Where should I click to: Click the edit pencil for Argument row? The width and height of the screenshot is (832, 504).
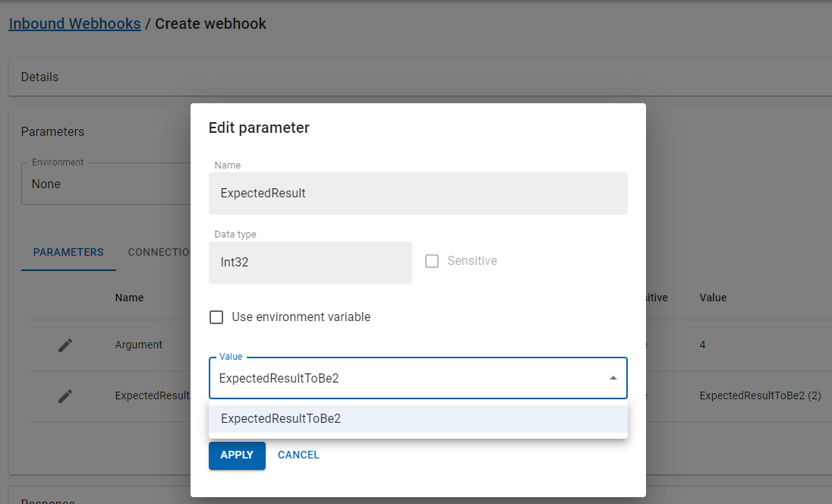click(65, 345)
